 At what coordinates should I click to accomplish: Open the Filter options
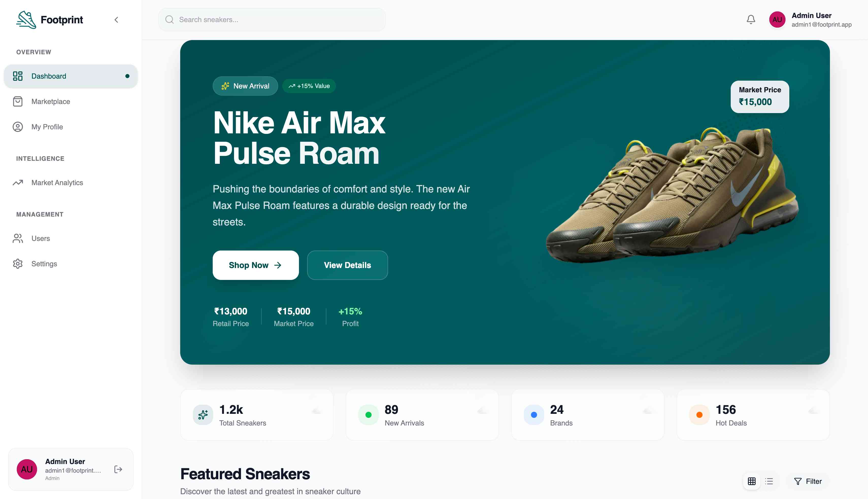[x=808, y=481]
